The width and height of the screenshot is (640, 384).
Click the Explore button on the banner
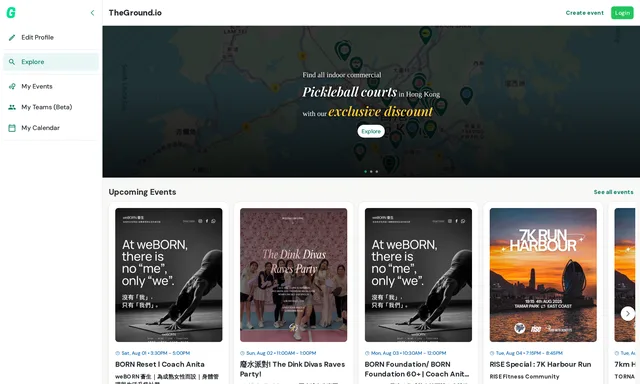(x=371, y=131)
